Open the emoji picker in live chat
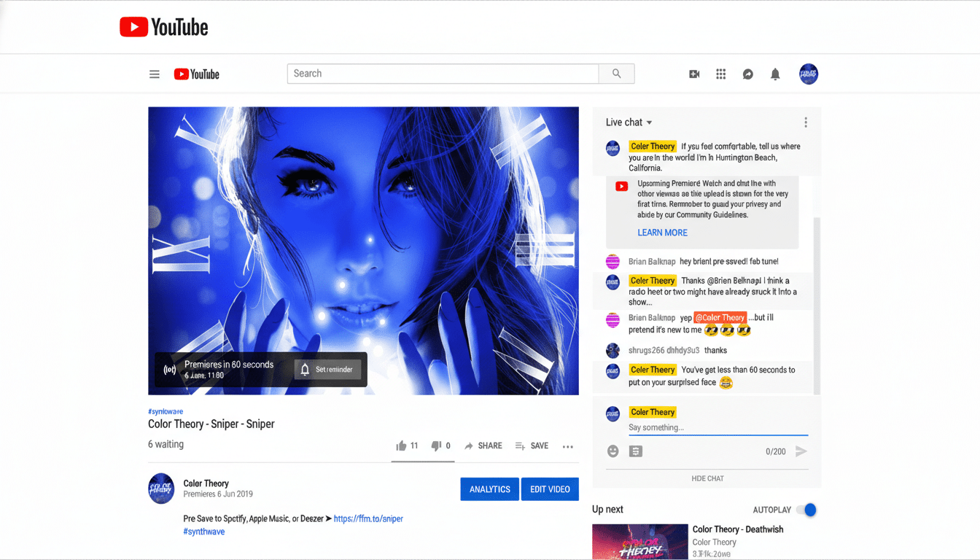 coord(613,451)
